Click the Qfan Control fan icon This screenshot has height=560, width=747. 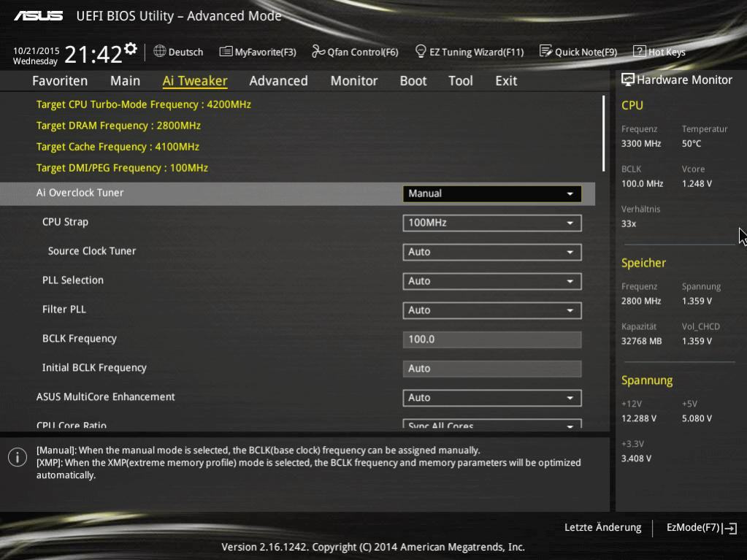(318, 51)
